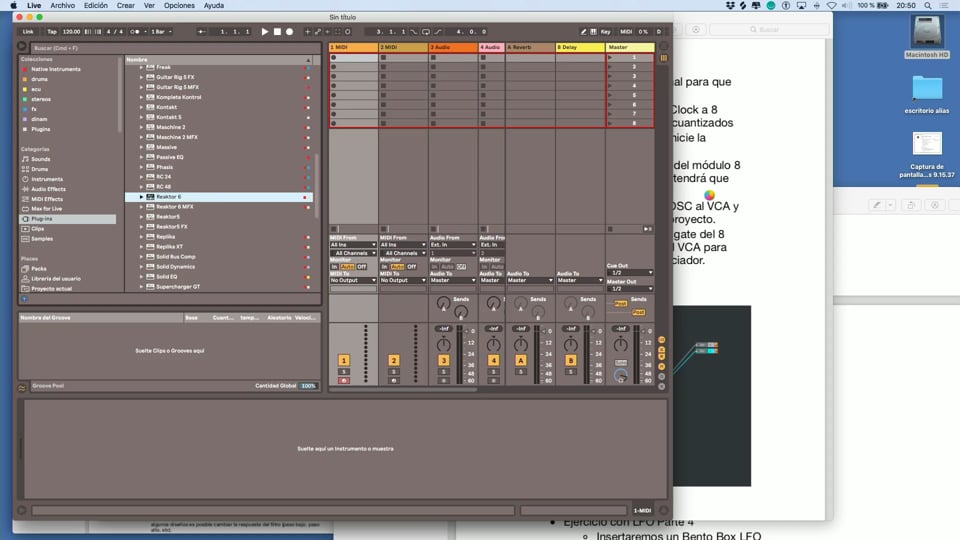Open the Samples category
This screenshot has height=540, width=960.
42,239
